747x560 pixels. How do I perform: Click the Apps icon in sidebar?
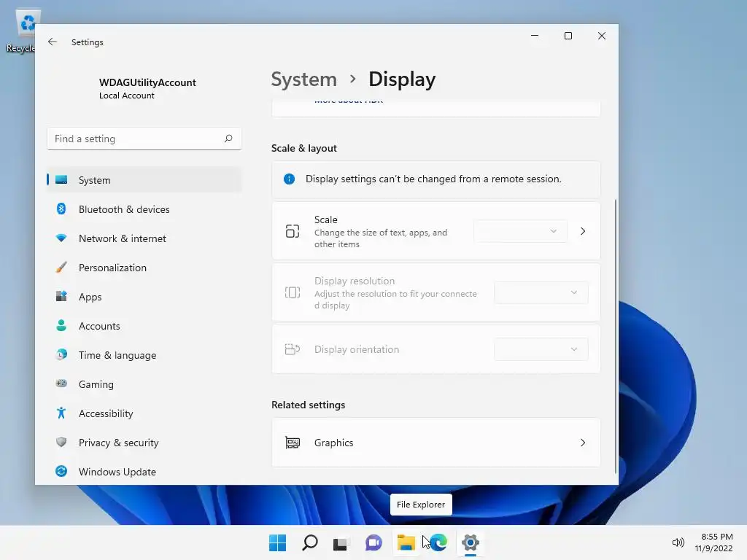click(61, 296)
